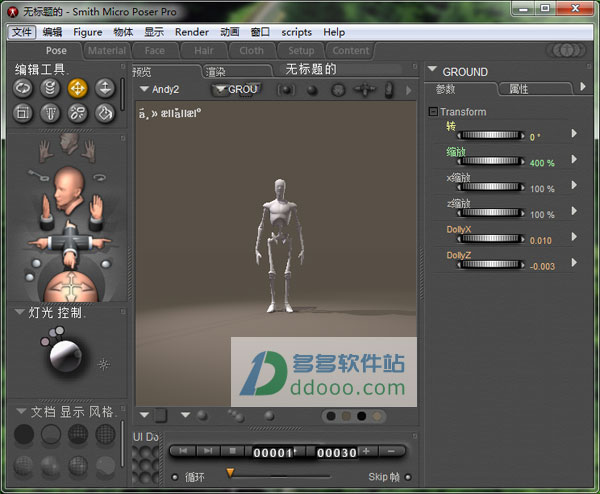Go to first frame button
The height and width of the screenshot is (494, 600).
[x=183, y=451]
